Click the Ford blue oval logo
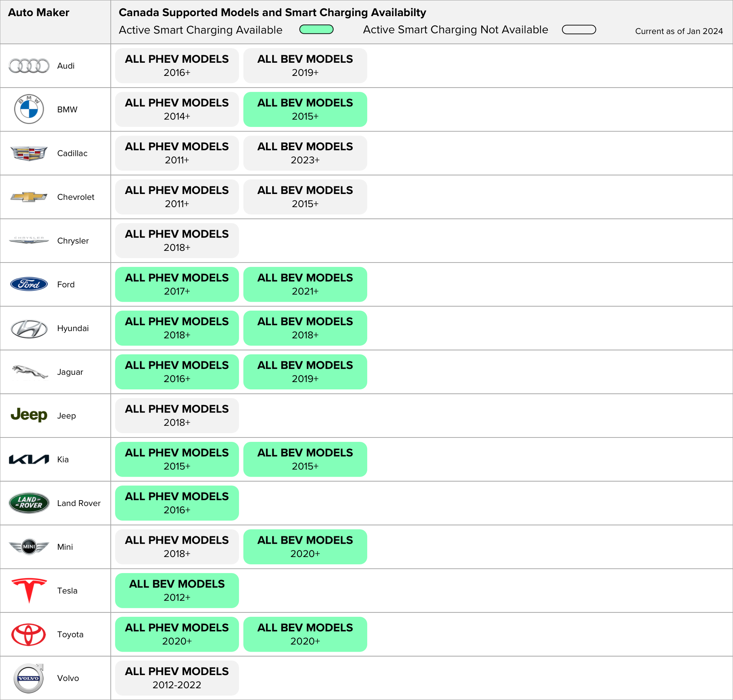The width and height of the screenshot is (733, 700). coord(29,284)
